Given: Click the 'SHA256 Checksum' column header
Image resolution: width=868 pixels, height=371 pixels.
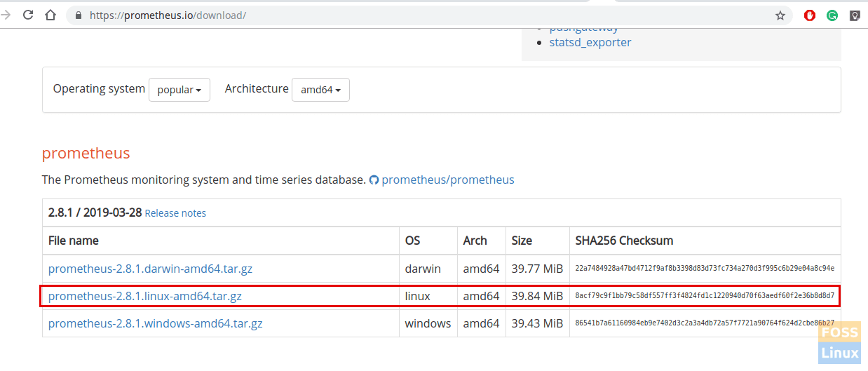Looking at the screenshot, I should [x=624, y=241].
